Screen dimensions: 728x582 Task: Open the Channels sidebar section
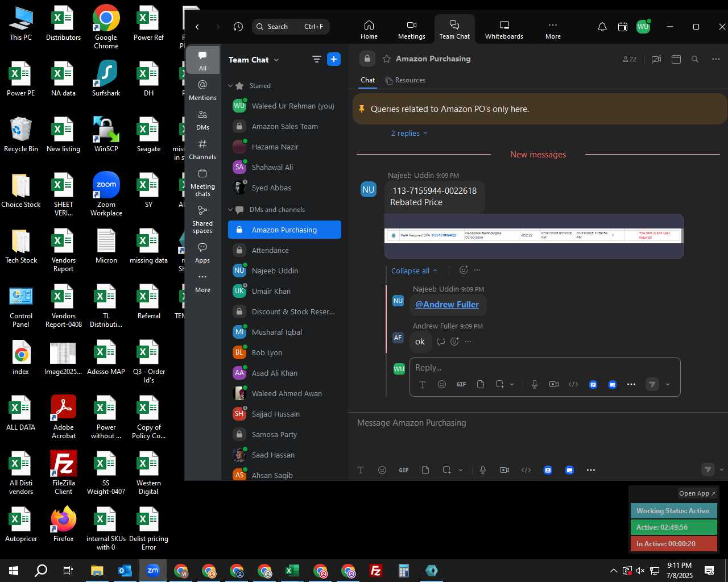pyautogui.click(x=202, y=149)
